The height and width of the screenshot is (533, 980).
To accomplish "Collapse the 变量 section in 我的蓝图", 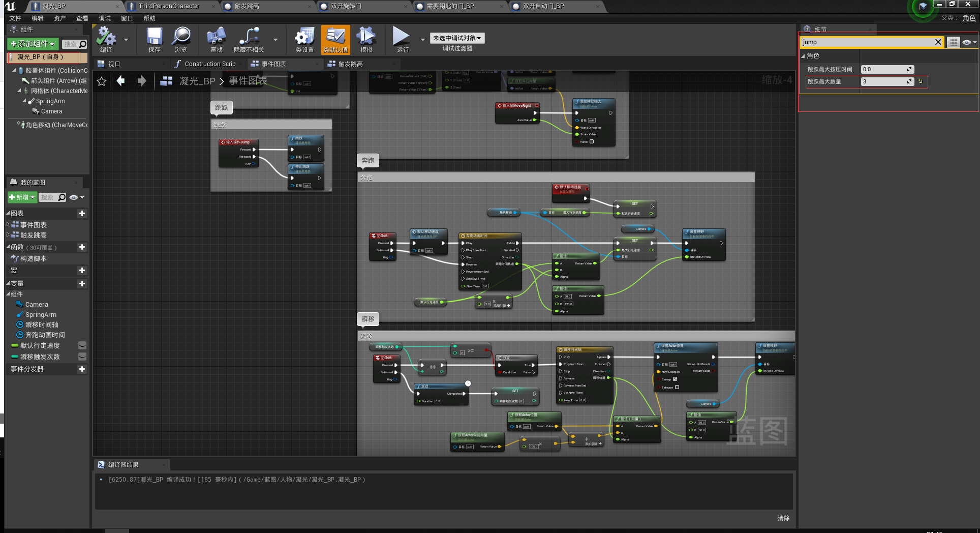I will [8, 284].
